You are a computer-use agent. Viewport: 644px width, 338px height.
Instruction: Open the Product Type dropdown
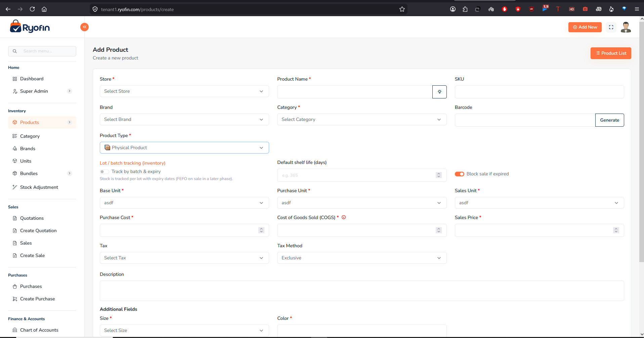coord(184,148)
